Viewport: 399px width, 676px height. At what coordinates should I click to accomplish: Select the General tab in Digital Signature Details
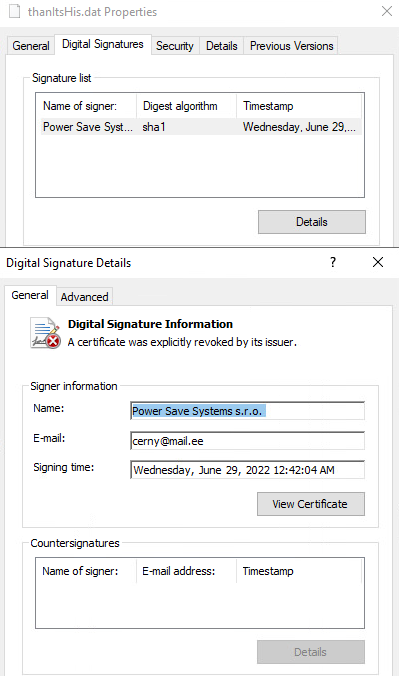[x=30, y=295]
